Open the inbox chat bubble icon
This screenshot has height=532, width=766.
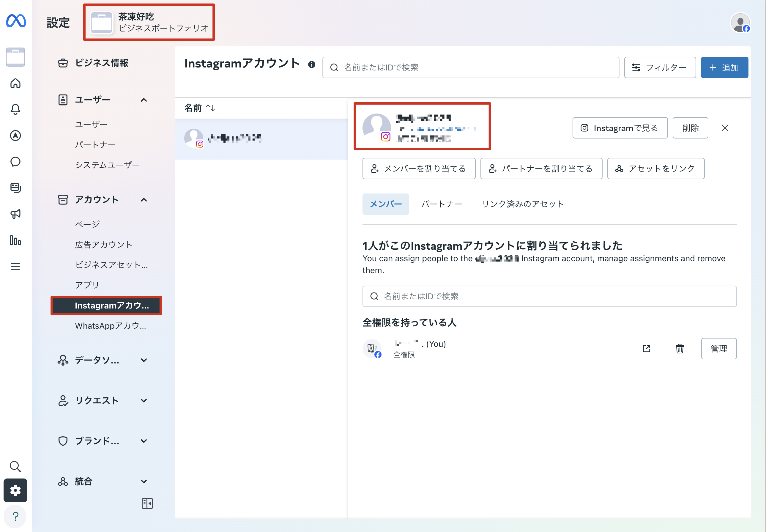(x=15, y=162)
